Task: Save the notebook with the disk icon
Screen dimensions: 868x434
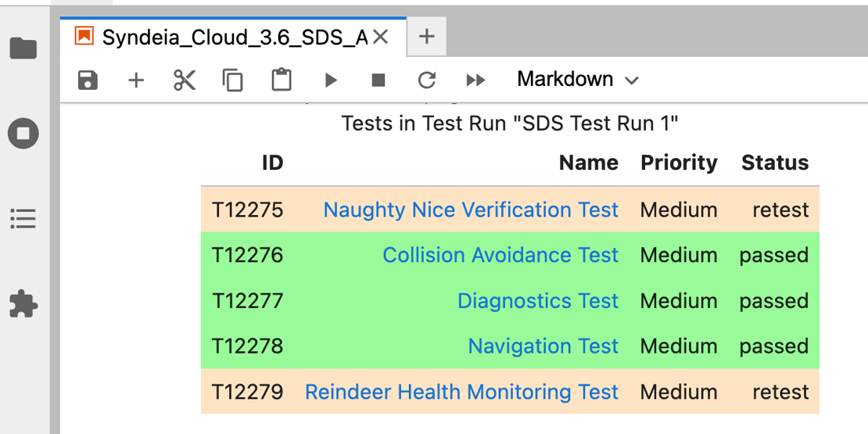Action: coord(88,81)
